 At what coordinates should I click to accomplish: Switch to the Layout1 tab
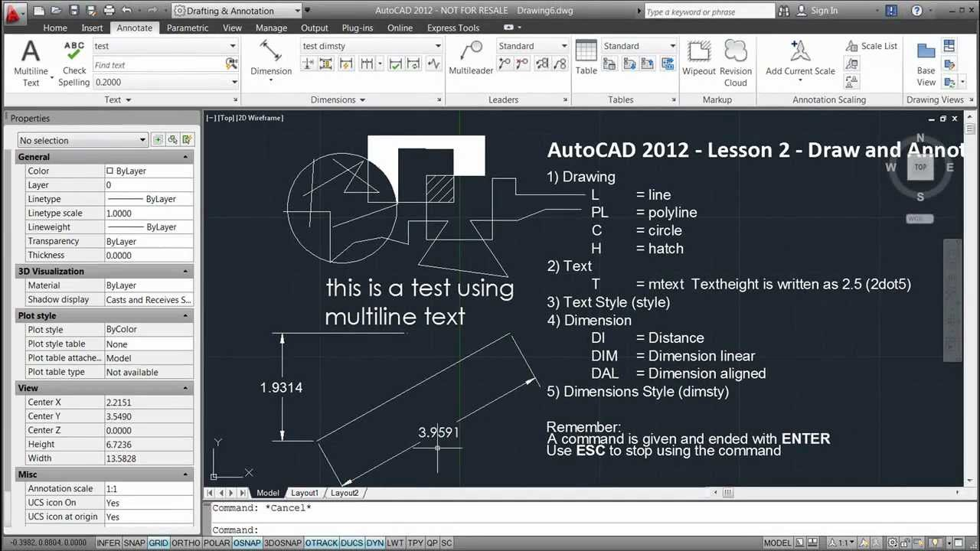304,493
